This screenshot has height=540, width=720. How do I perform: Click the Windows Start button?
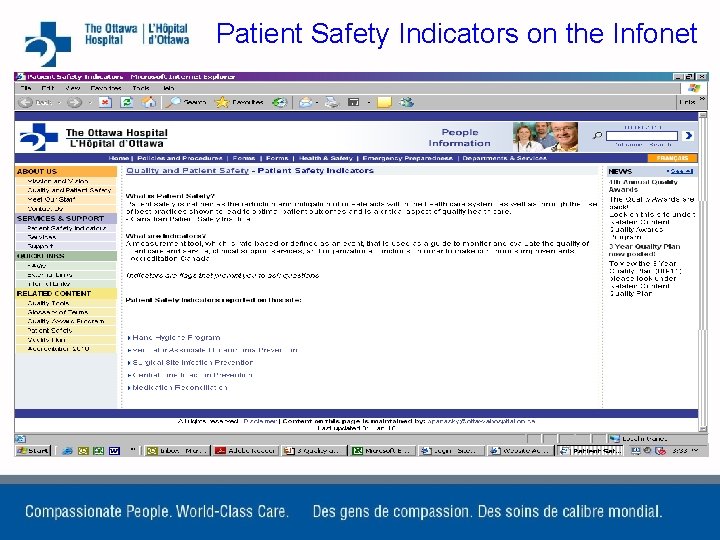pyautogui.click(x=32, y=451)
